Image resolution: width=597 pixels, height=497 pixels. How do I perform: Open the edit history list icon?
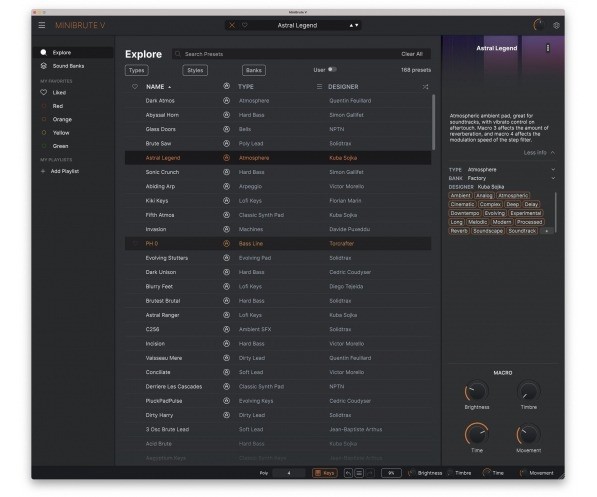click(359, 473)
